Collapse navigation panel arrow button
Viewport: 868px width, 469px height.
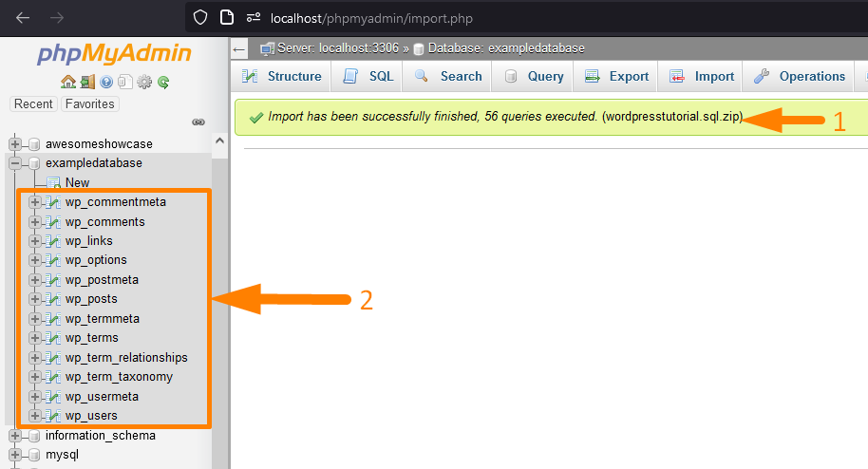click(x=239, y=49)
